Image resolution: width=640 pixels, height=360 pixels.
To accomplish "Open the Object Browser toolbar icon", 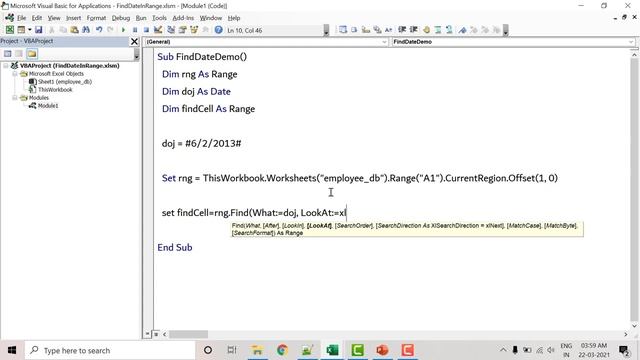I will (x=194, y=30).
